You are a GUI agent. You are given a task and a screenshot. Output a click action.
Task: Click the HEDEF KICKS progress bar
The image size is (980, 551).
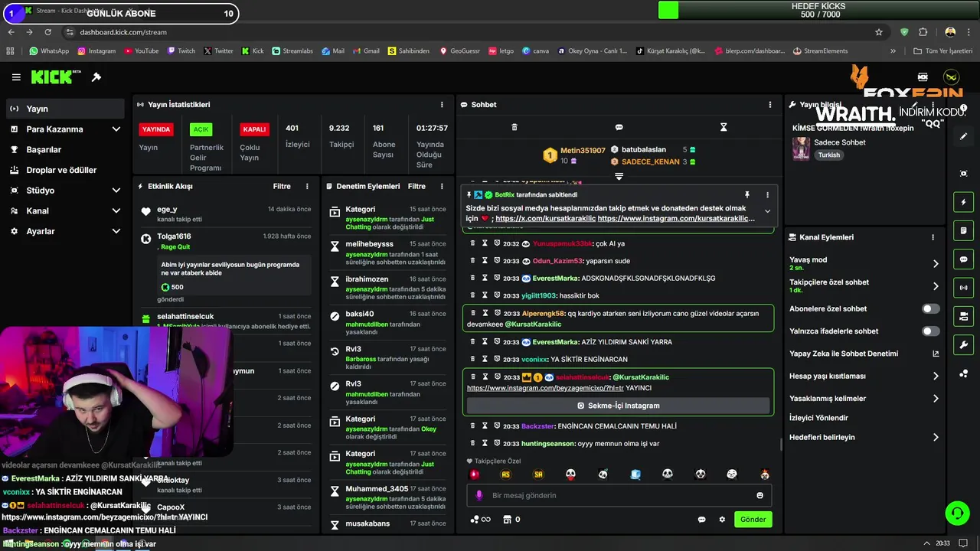(818, 10)
